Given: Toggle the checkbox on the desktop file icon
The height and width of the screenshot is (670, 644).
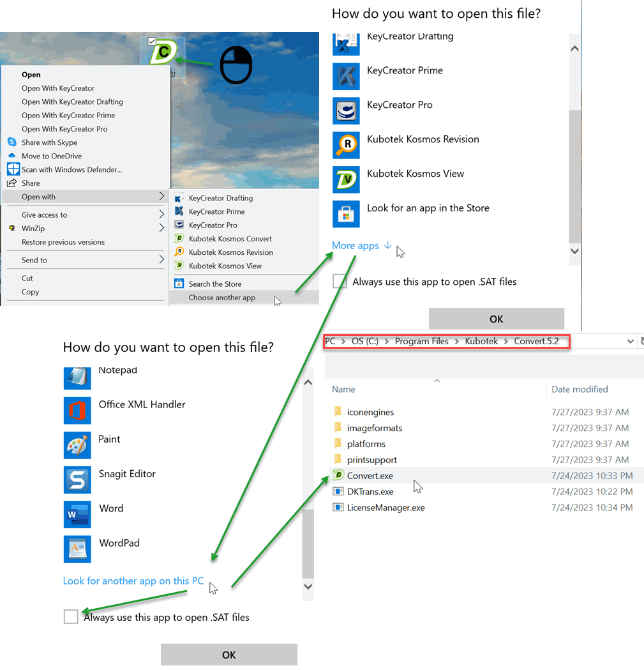Looking at the screenshot, I should coord(151,41).
